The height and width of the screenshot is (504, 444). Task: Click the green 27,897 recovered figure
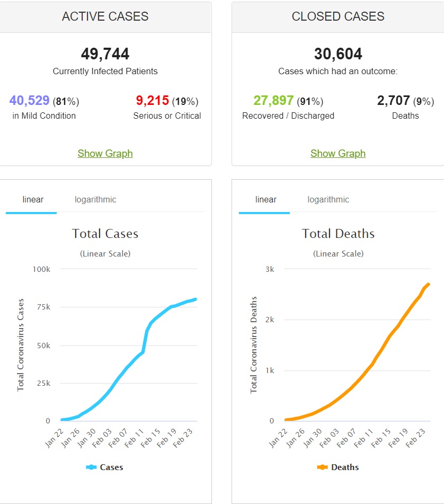(x=273, y=101)
